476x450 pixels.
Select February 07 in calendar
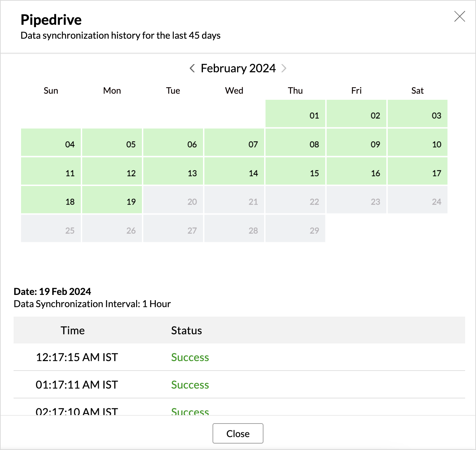tap(234, 142)
